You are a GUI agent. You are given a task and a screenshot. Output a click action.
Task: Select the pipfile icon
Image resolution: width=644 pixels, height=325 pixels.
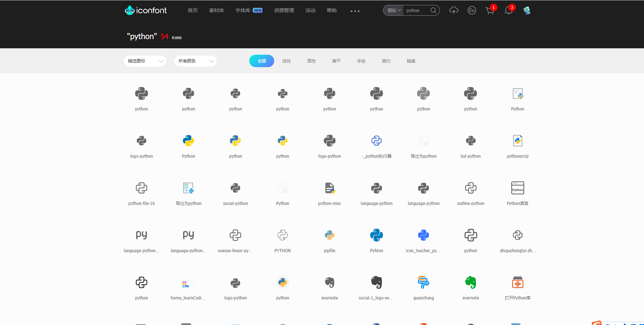[330, 235]
